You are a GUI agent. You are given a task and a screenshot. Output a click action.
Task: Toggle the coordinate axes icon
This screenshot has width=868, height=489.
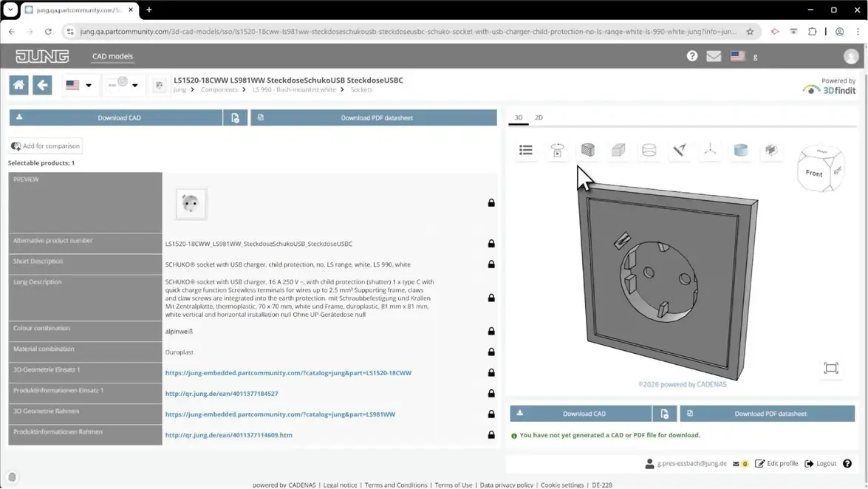[x=710, y=149]
